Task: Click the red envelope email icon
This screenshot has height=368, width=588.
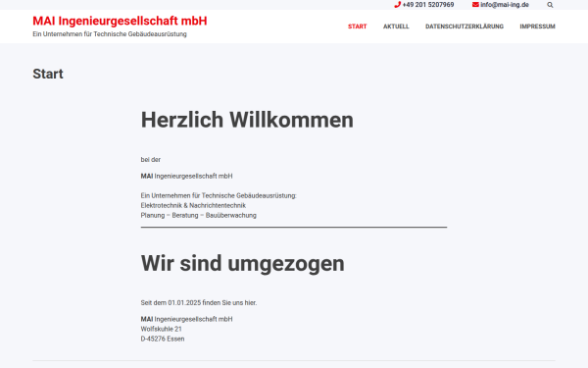Action: coord(475,5)
